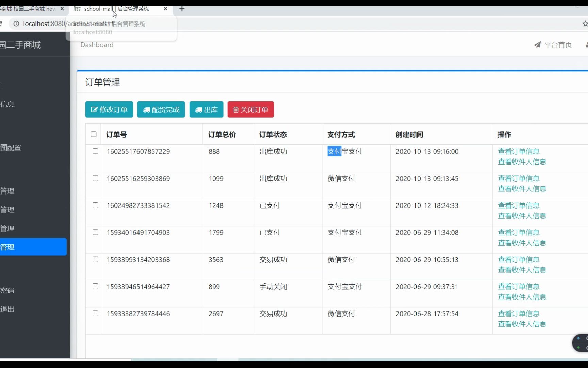
Task: Open 查看收件人信息 for order 15934016491704903
Action: [x=522, y=243]
